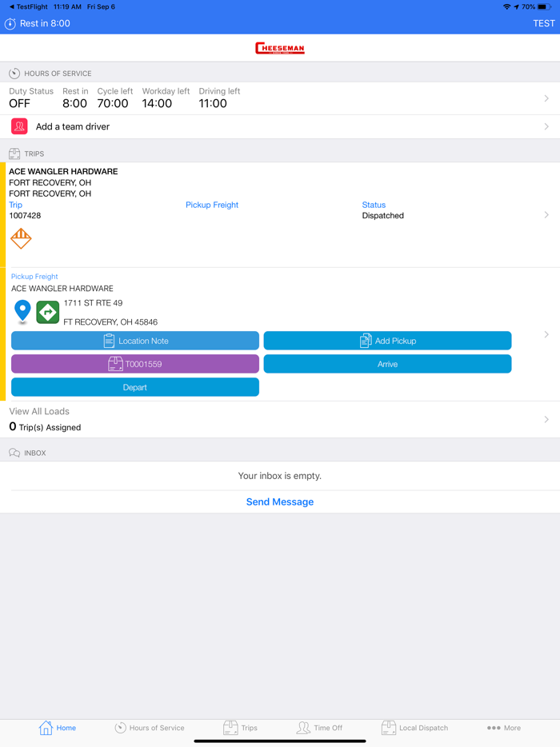
Task: Open View All Loads chevron
Action: (546, 419)
